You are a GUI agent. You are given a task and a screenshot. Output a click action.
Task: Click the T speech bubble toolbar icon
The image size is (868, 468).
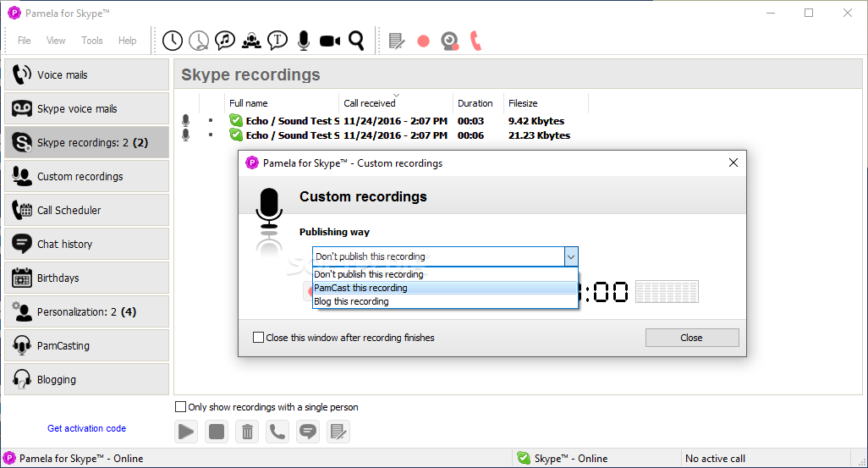[277, 41]
